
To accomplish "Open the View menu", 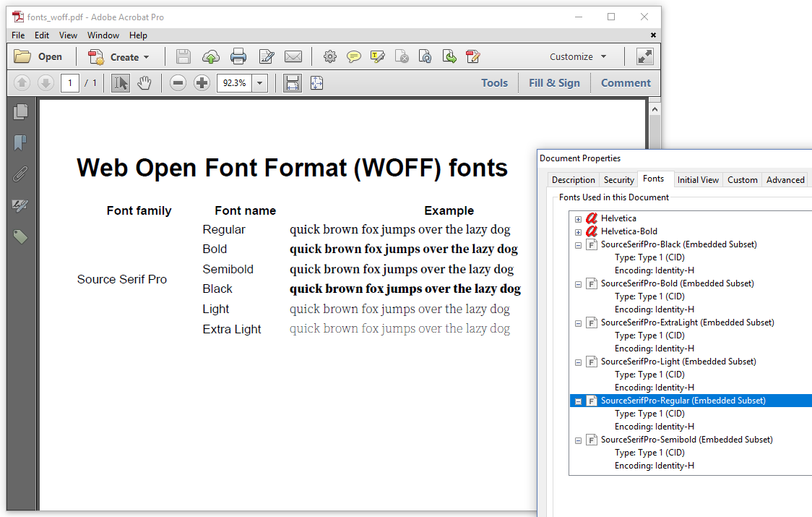I will [68, 35].
